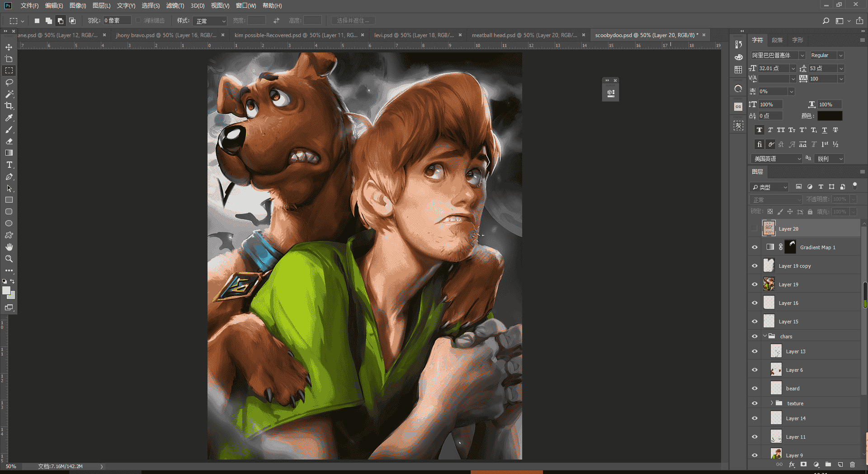Switch to the 段落 (Paragraph) panel tab
This screenshot has height=474, width=868.
tap(777, 40)
